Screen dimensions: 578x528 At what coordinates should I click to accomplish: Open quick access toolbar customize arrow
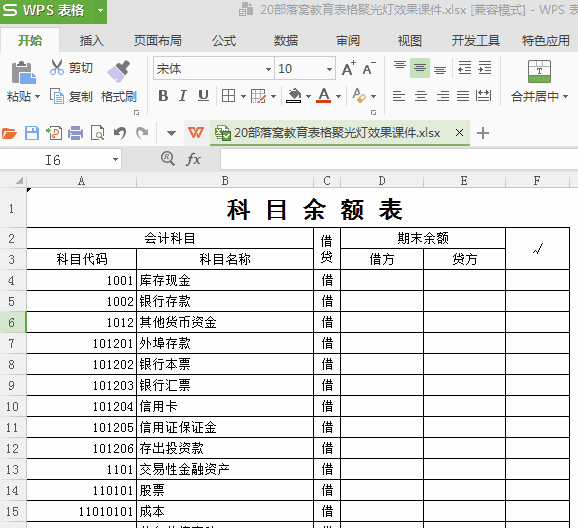171,133
